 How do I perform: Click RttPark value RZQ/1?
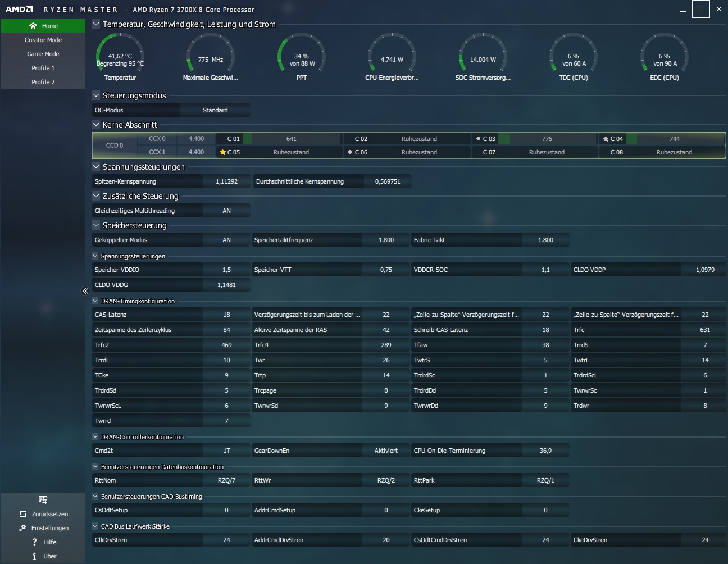[545, 480]
